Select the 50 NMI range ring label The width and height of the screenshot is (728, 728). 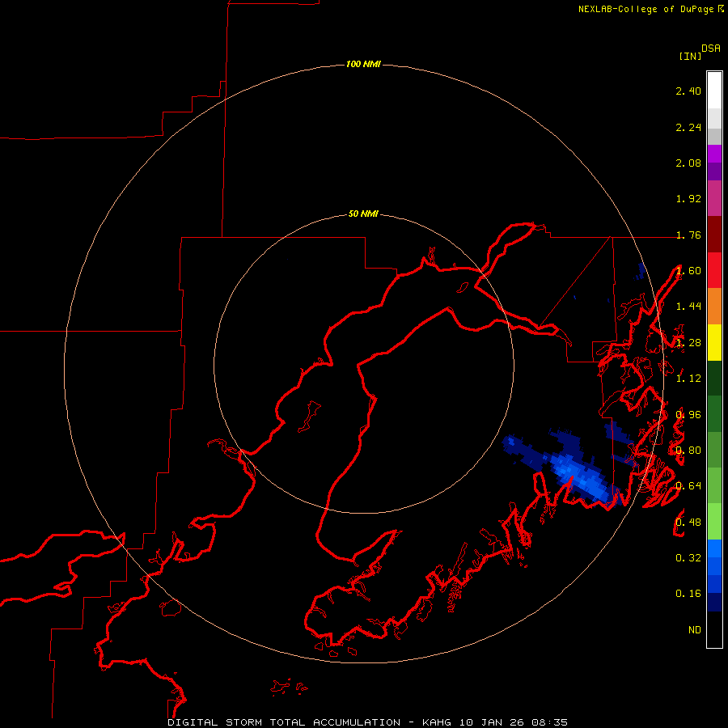(363, 214)
